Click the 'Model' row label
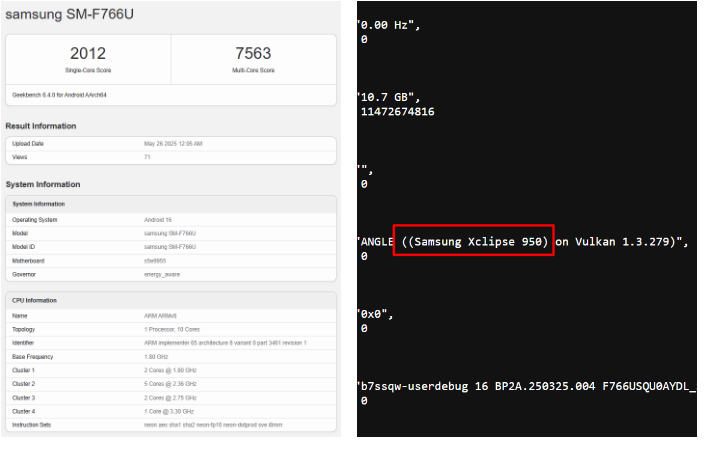The width and height of the screenshot is (706, 451). click(20, 234)
